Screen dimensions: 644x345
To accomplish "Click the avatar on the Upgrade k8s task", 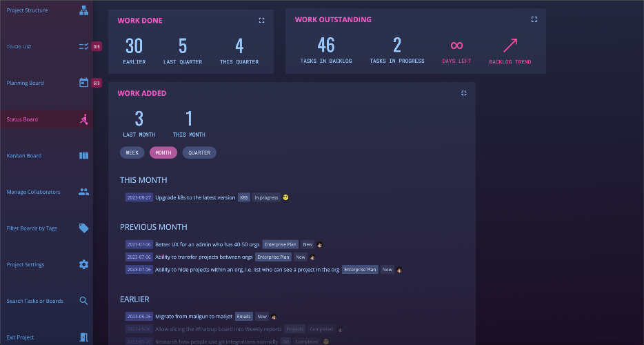I will pyautogui.click(x=286, y=197).
